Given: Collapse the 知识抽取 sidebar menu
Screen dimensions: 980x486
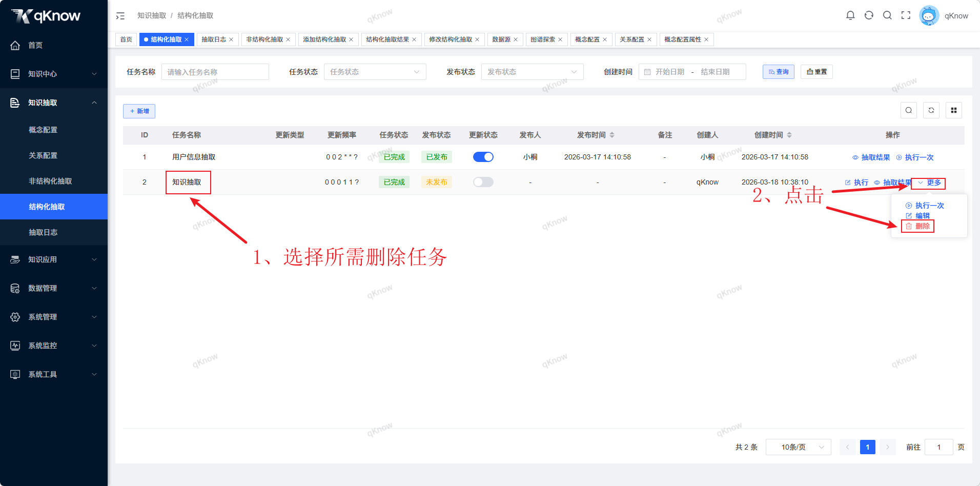Looking at the screenshot, I should click(x=54, y=103).
